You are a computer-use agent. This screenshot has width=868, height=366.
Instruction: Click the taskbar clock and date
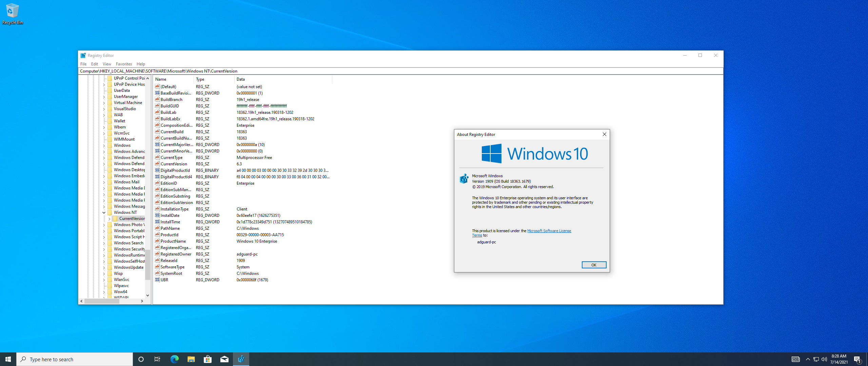pos(839,359)
